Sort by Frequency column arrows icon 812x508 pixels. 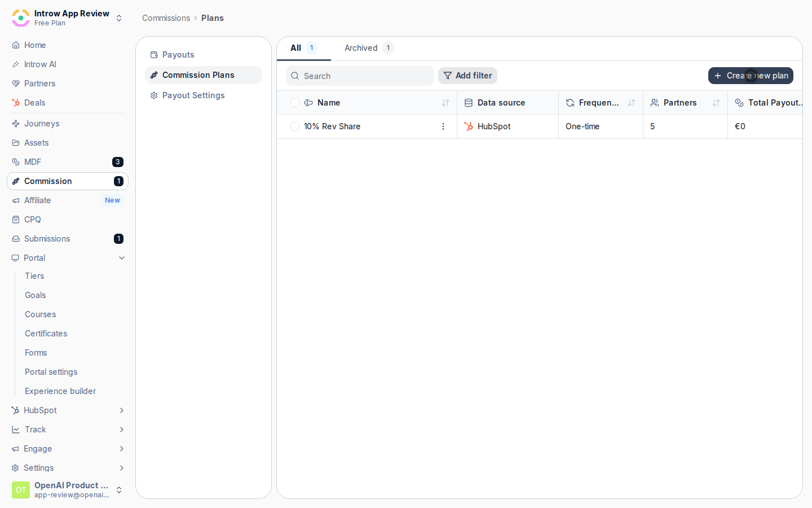(632, 103)
